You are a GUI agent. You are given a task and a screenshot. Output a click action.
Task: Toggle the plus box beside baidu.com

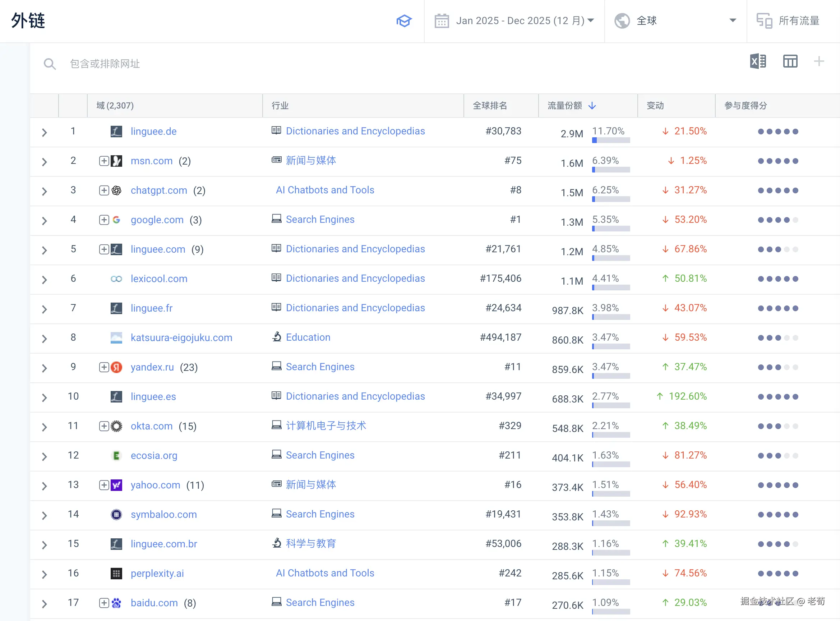104,603
